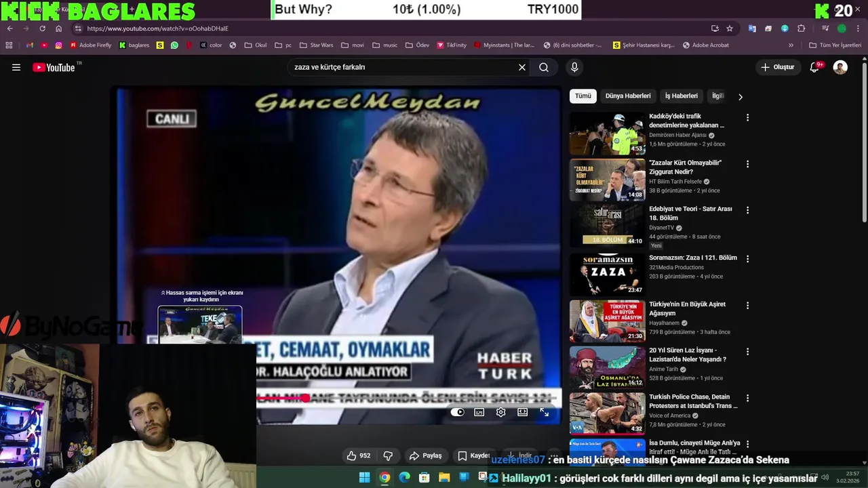View site information beside the URL

click(78, 28)
